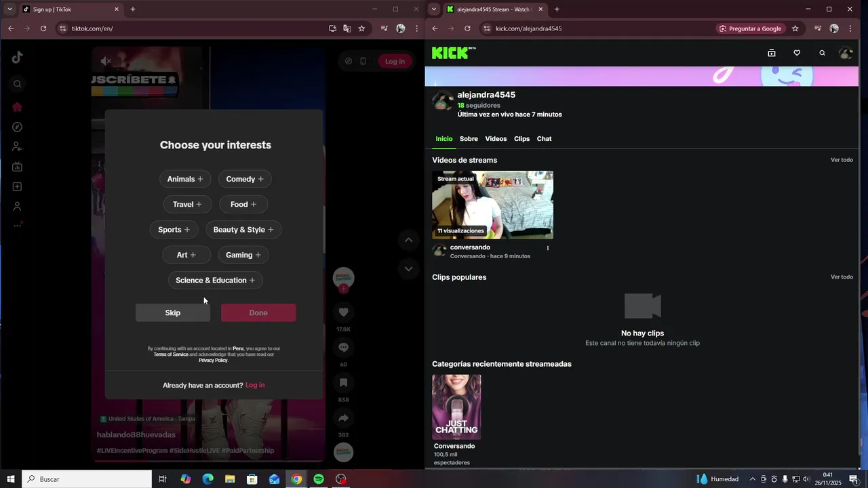This screenshot has height=488, width=868.
Task: Switch to Inicio tab on Kick
Action: coord(444,139)
